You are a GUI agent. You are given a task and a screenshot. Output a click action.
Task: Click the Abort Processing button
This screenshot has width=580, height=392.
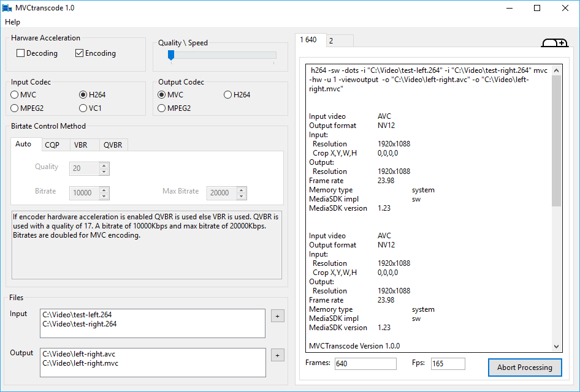point(525,367)
